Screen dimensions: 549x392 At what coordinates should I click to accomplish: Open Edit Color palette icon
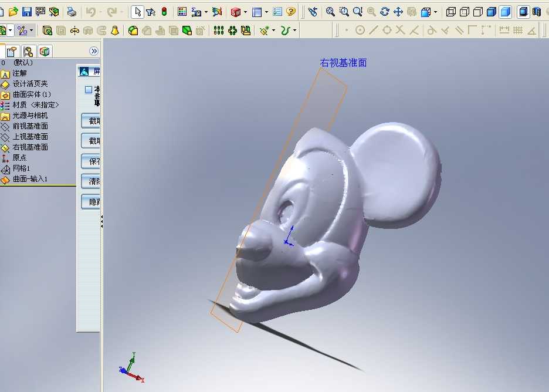coord(182,12)
